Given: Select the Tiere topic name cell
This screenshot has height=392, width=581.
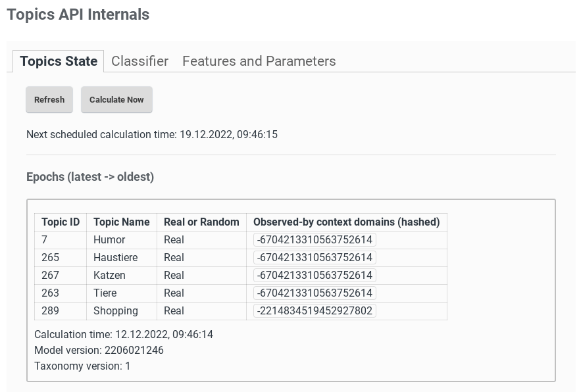Looking at the screenshot, I should click(105, 293).
